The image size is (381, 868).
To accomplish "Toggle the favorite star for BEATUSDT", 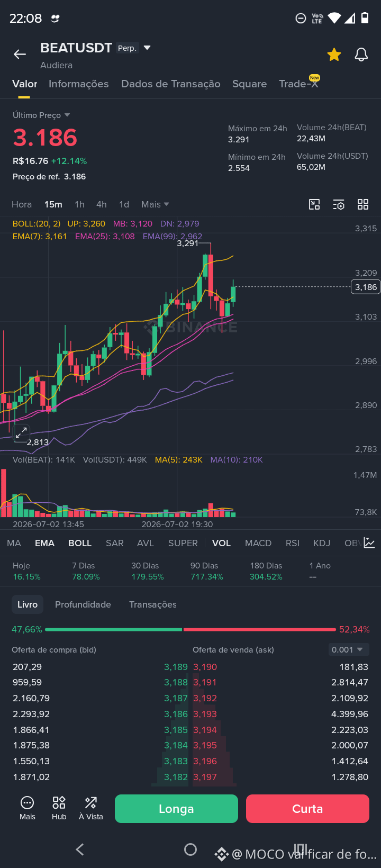I will pos(334,54).
